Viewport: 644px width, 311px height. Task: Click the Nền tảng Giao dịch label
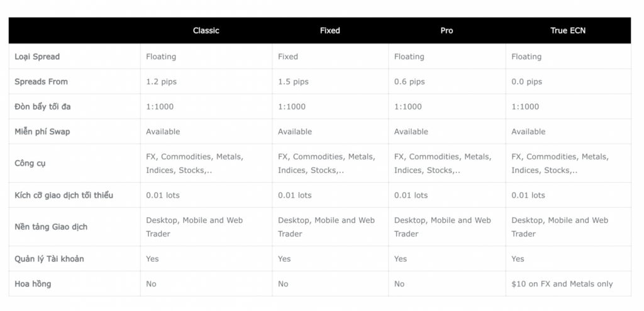[x=51, y=227]
